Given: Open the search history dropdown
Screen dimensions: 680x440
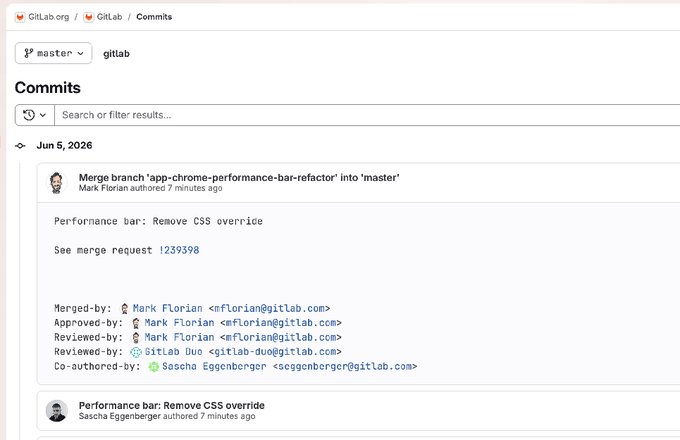Looking at the screenshot, I should pyautogui.click(x=35, y=115).
